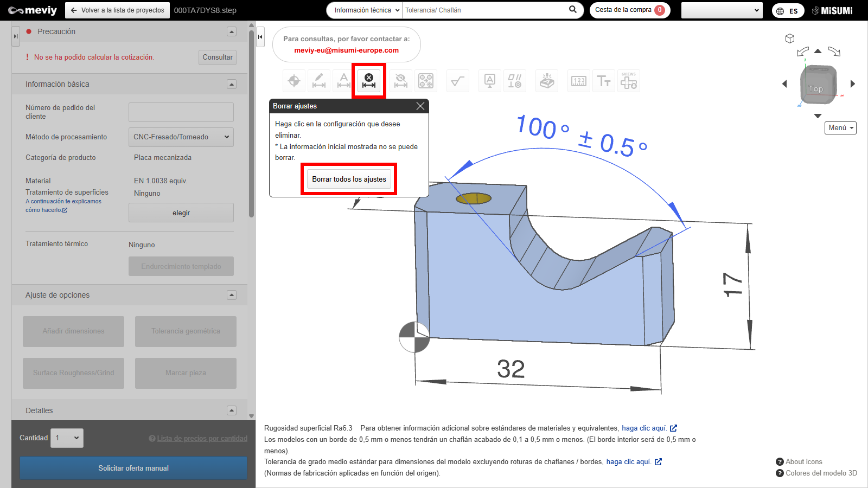Select the origin point crosshair tool
Screen dimensions: 868x488
pos(294,81)
